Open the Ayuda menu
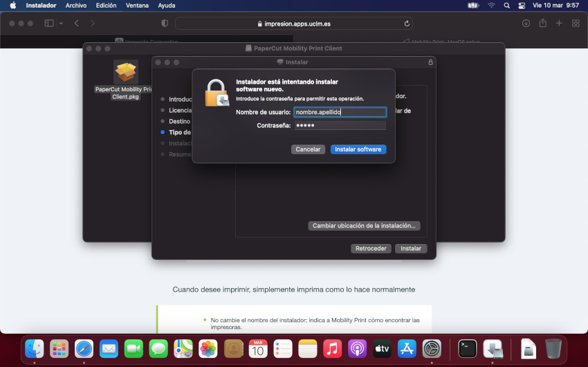The height and width of the screenshot is (367, 588). [x=167, y=6]
